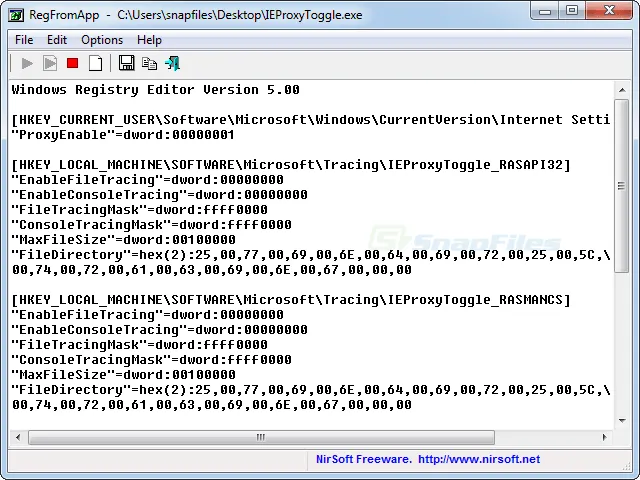Click the "Windows Registry Editor Version 5.00" line
The width and height of the screenshot is (640, 480).
156,90
